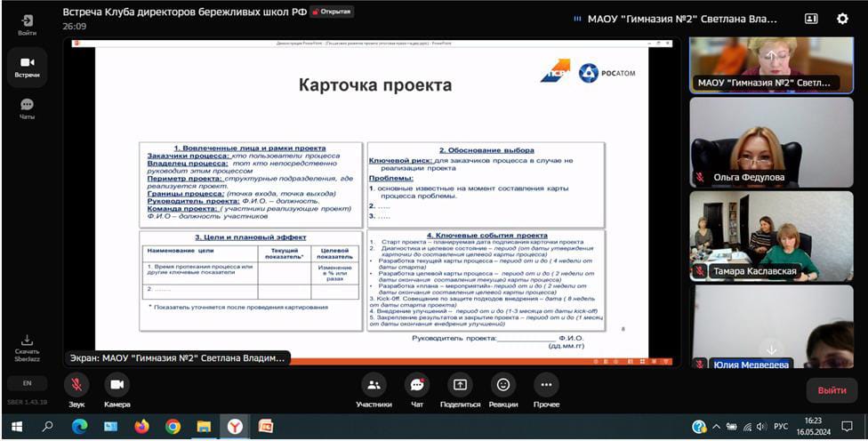The image size is (868, 441).
Task: Unmute the microphone with Звук button
Action: (x=76, y=385)
